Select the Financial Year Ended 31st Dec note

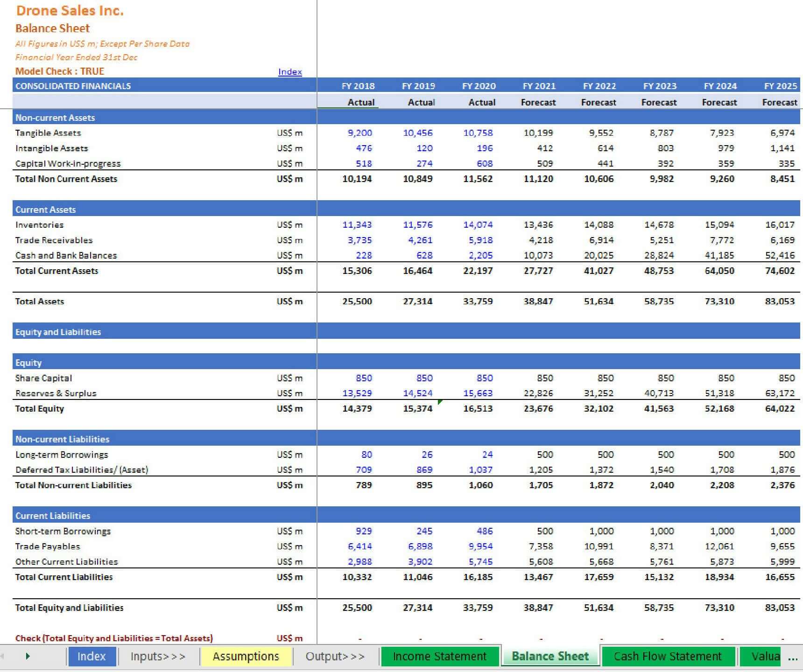(77, 57)
